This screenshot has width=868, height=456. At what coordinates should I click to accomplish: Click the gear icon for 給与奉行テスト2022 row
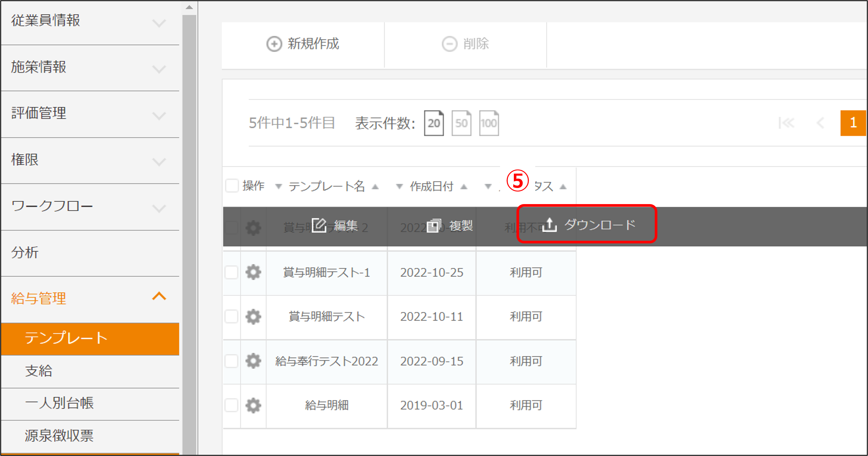(253, 361)
